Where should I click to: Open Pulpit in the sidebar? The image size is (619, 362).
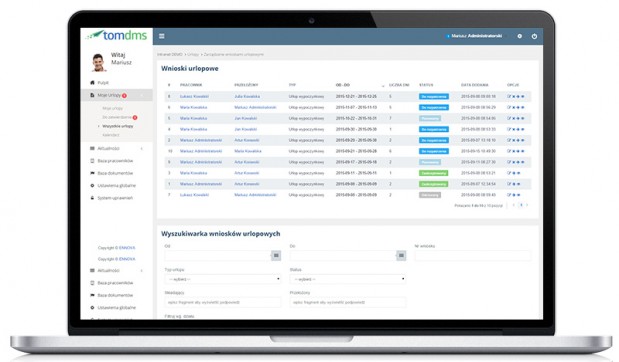coord(103,83)
